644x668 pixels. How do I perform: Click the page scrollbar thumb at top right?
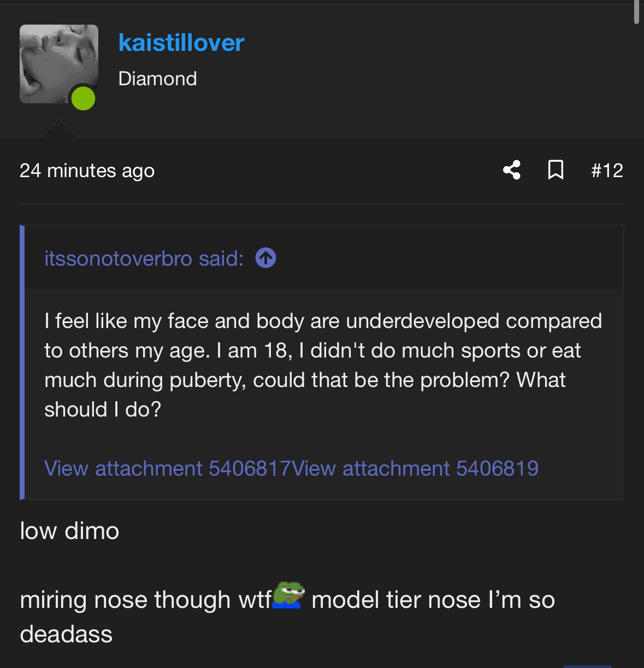pyautogui.click(x=636, y=11)
